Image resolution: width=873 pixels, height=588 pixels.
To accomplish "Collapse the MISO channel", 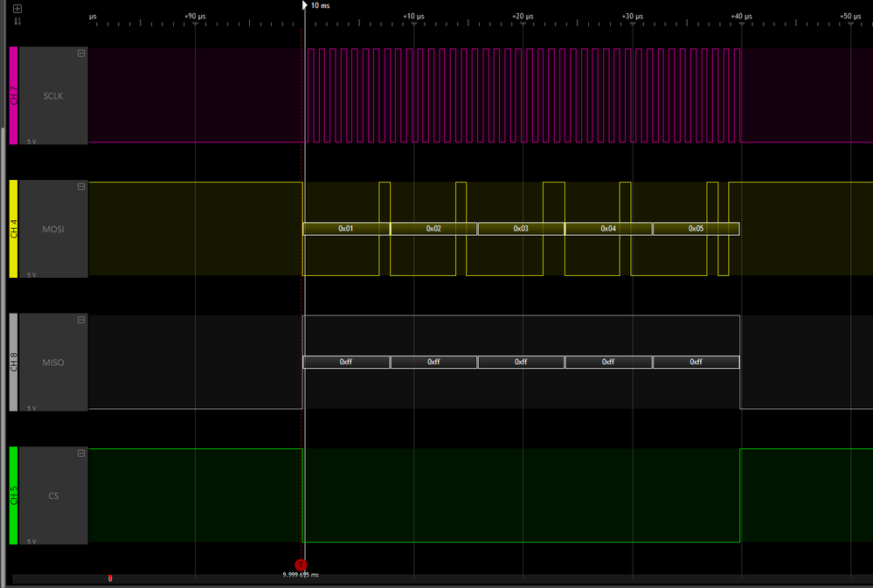I will pos(80,319).
